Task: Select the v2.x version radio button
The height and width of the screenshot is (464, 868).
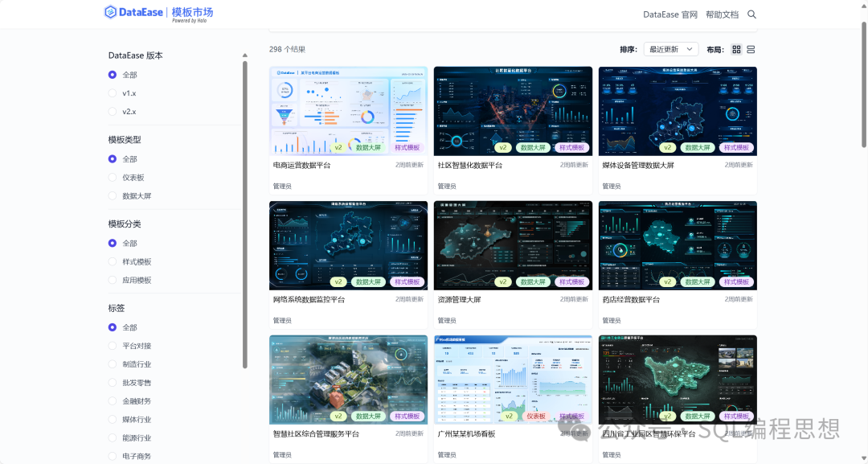Action: (x=113, y=112)
